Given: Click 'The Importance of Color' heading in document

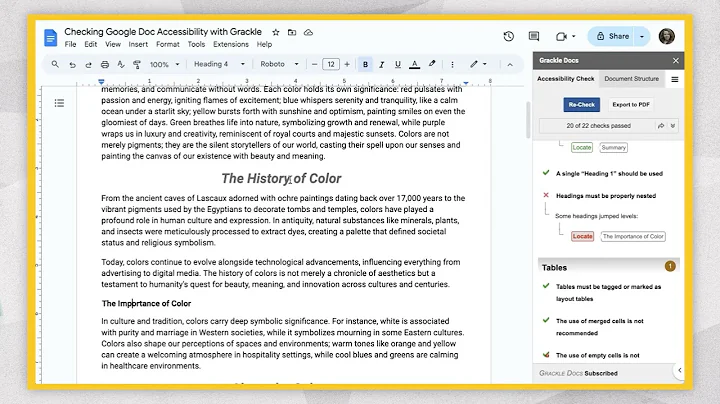Looking at the screenshot, I should (146, 303).
